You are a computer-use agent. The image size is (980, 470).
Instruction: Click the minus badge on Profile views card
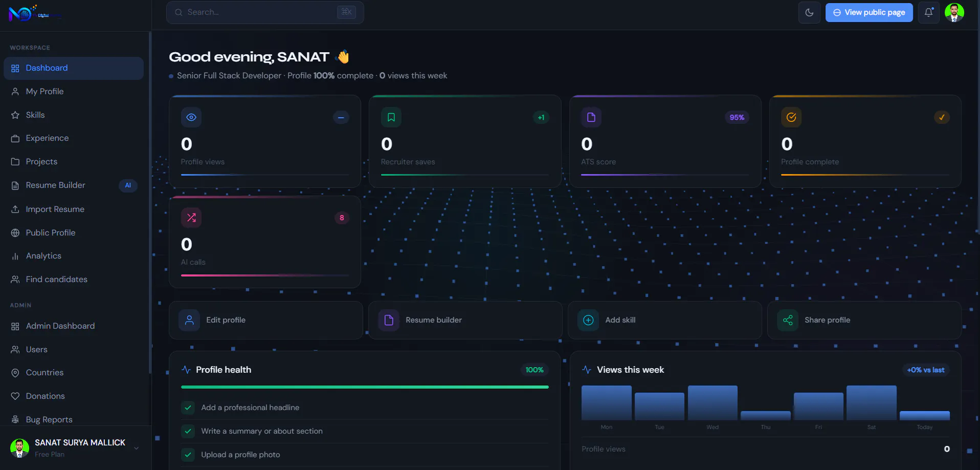click(x=341, y=117)
